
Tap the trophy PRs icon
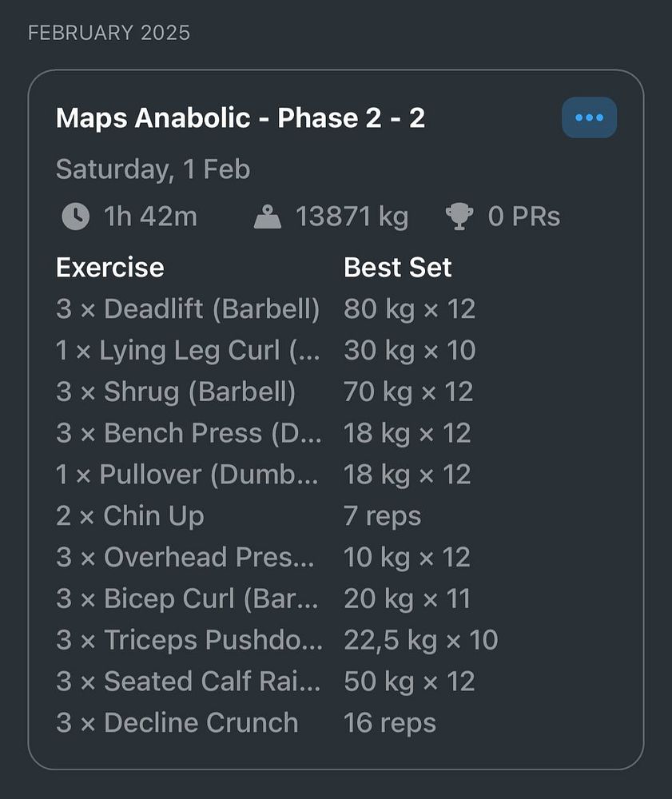pyautogui.click(x=459, y=217)
